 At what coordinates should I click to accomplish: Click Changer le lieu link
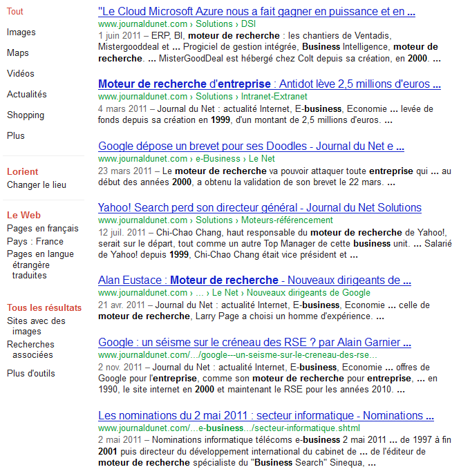click(37, 185)
